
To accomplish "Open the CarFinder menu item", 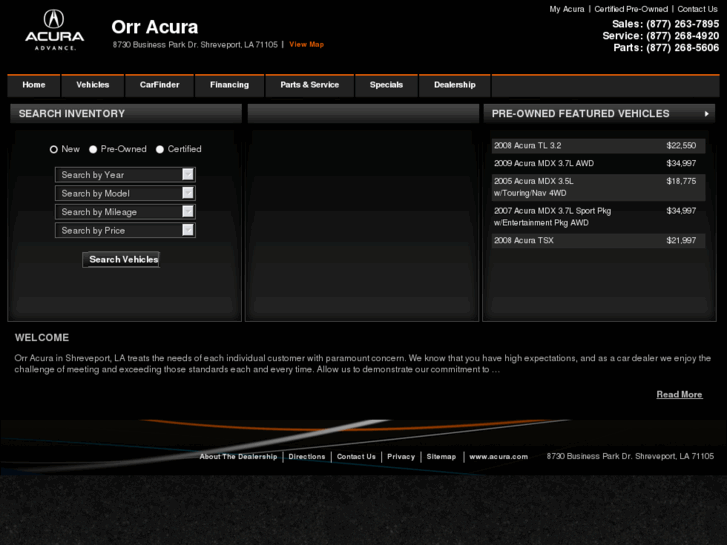I will (159, 85).
